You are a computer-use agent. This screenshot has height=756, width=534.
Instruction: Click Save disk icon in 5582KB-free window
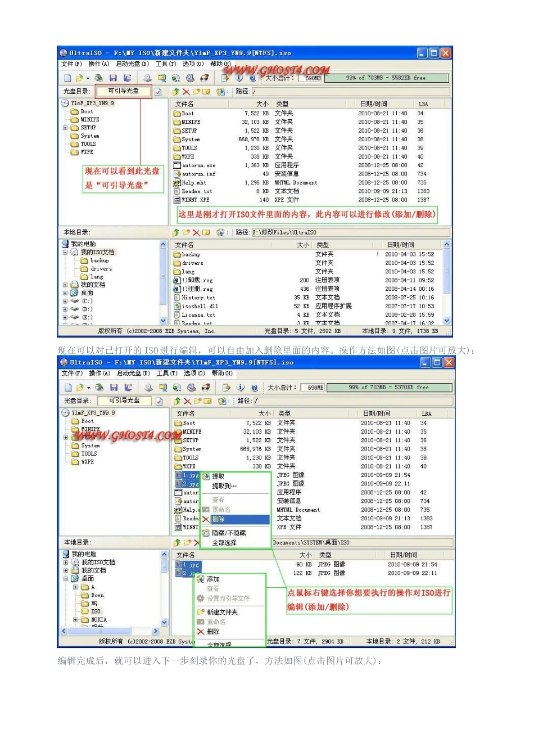click(x=113, y=78)
